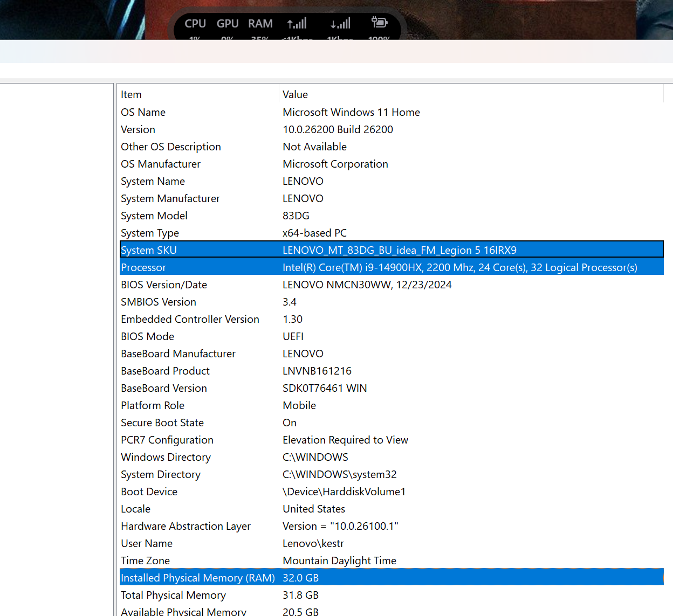Select Installed Physical Memory (RAM) row

392,578
